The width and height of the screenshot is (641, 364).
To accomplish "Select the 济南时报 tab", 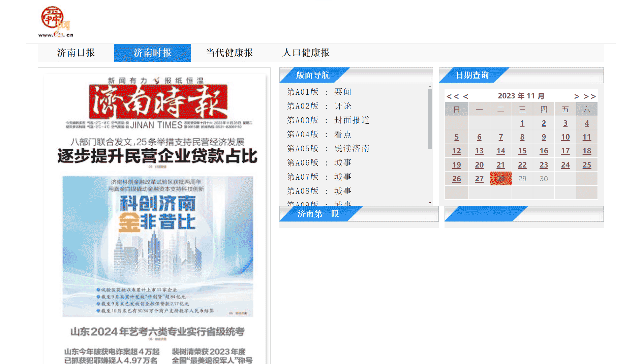I will 153,53.
